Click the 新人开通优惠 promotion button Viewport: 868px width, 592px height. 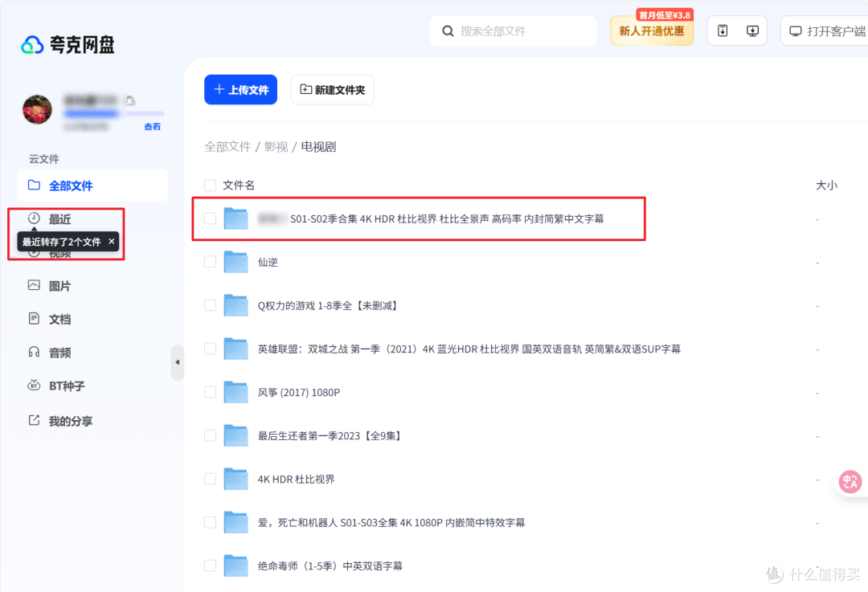click(652, 31)
